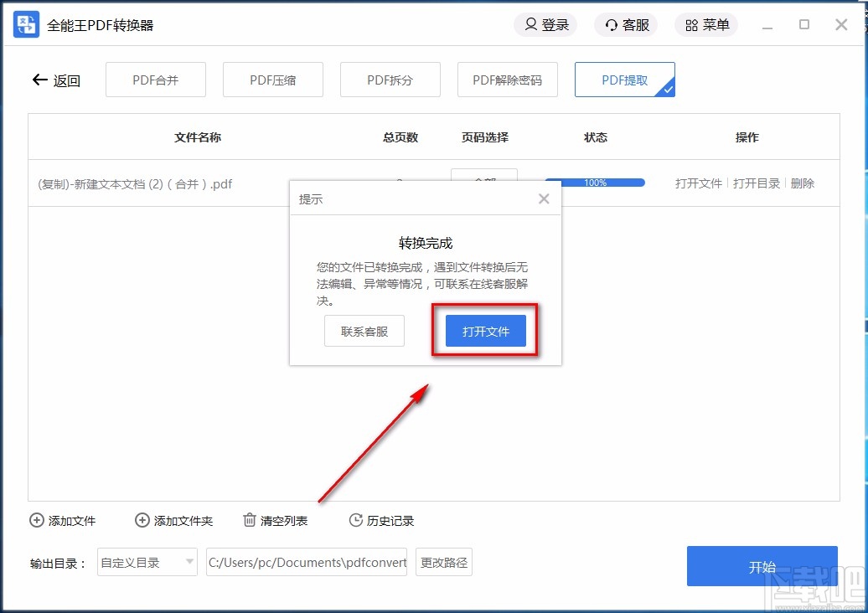Select the 清空列表 trash icon

tap(249, 520)
